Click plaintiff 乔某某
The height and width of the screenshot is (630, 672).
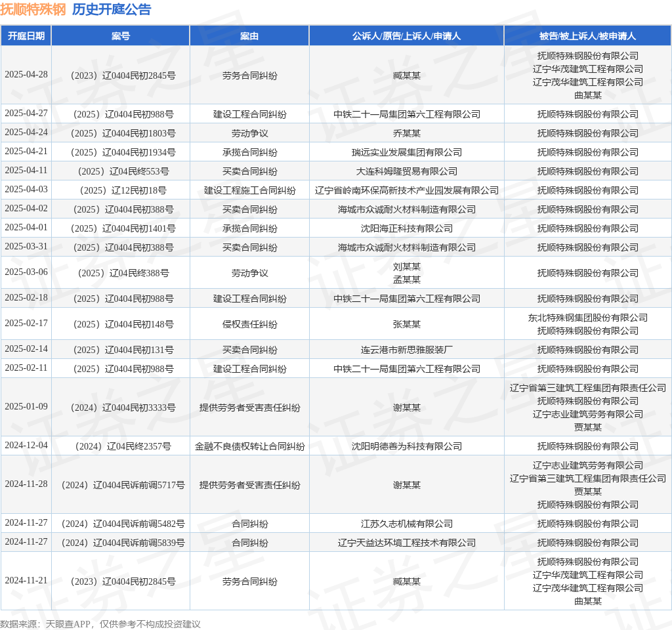pos(407,133)
